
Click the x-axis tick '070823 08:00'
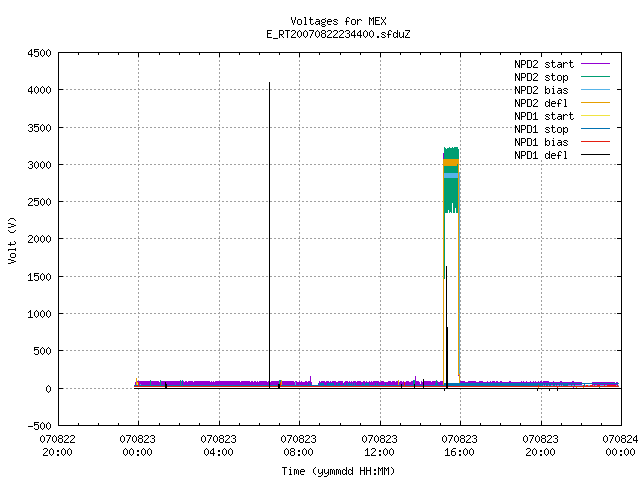tap(298, 446)
